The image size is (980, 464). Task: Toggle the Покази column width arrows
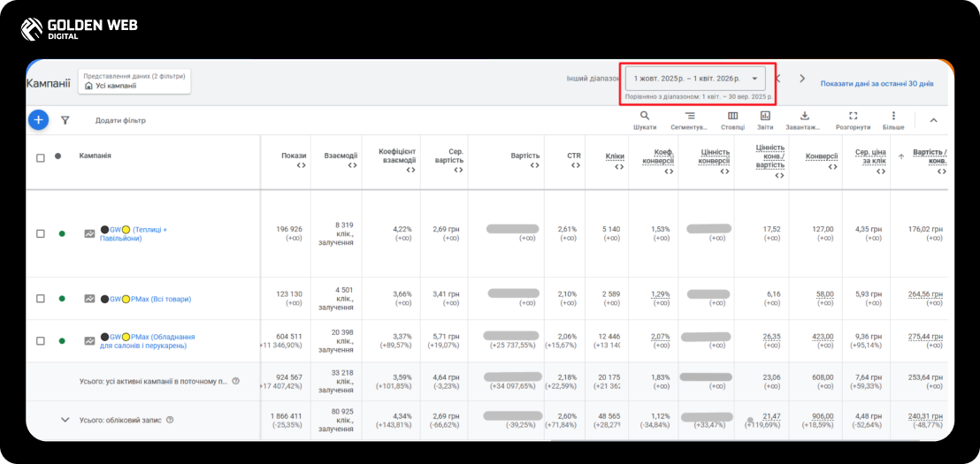pos(301,165)
